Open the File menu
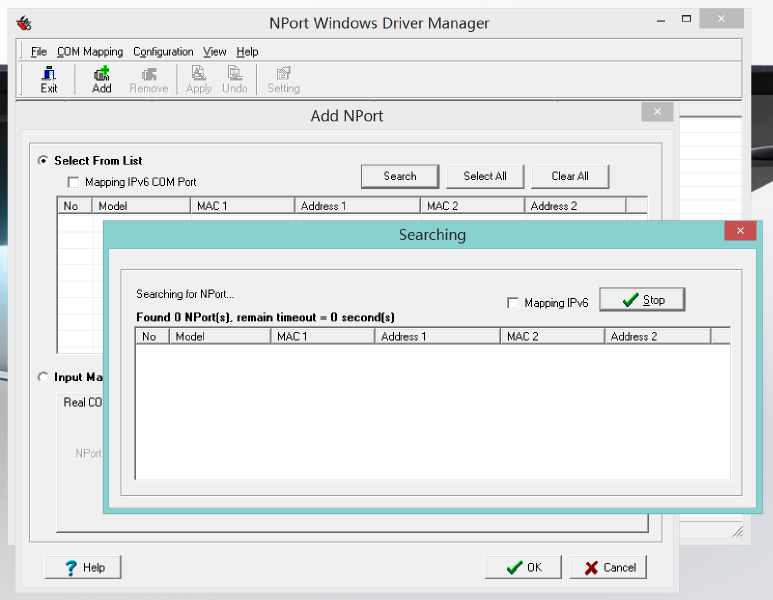The height and width of the screenshot is (600, 773). [38, 51]
